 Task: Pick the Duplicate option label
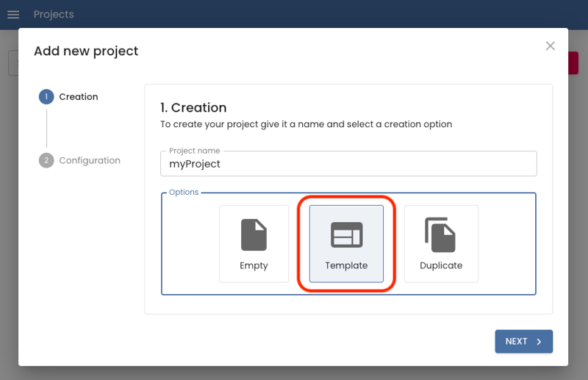441,265
